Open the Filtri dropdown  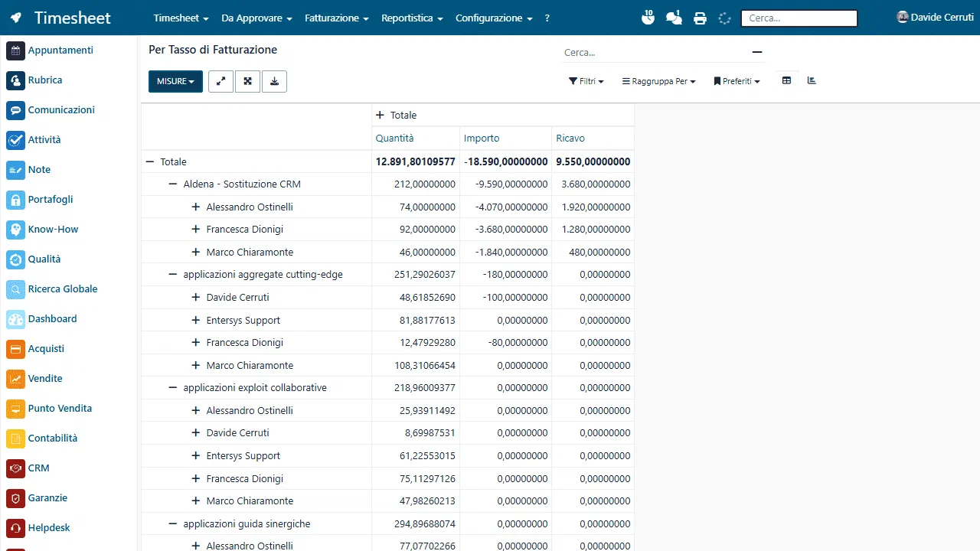coord(586,81)
